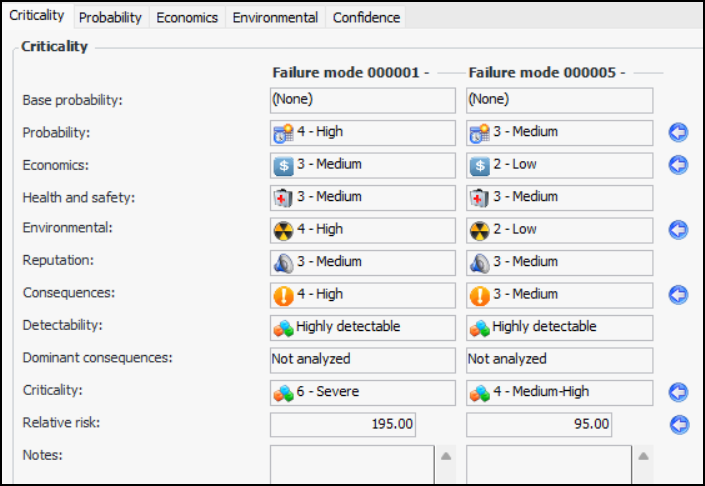The height and width of the screenshot is (486, 705).
Task: Click the 195.00 relative risk field
Action: pos(343,424)
